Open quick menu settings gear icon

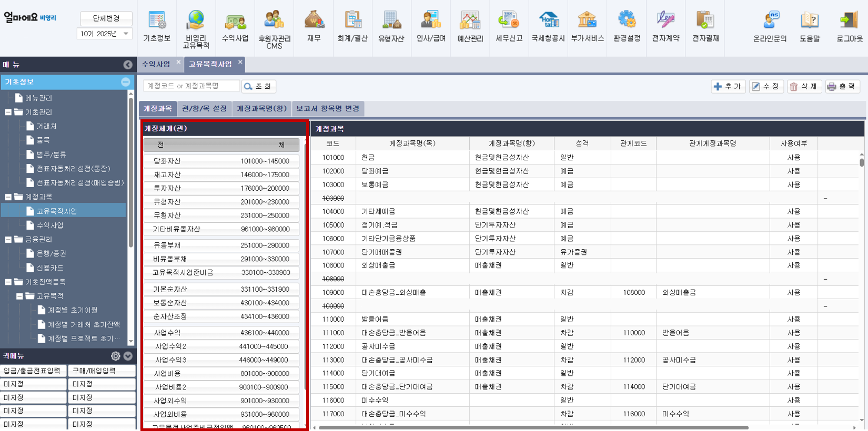116,356
